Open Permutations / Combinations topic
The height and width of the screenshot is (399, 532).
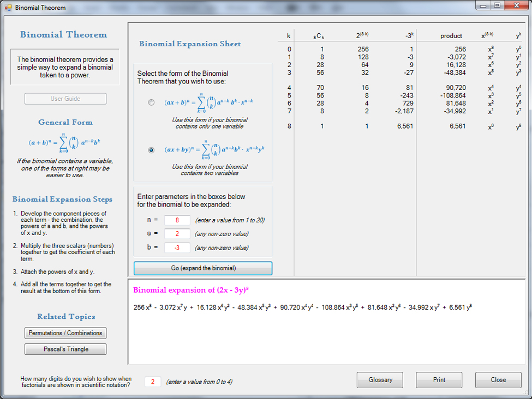click(65, 333)
